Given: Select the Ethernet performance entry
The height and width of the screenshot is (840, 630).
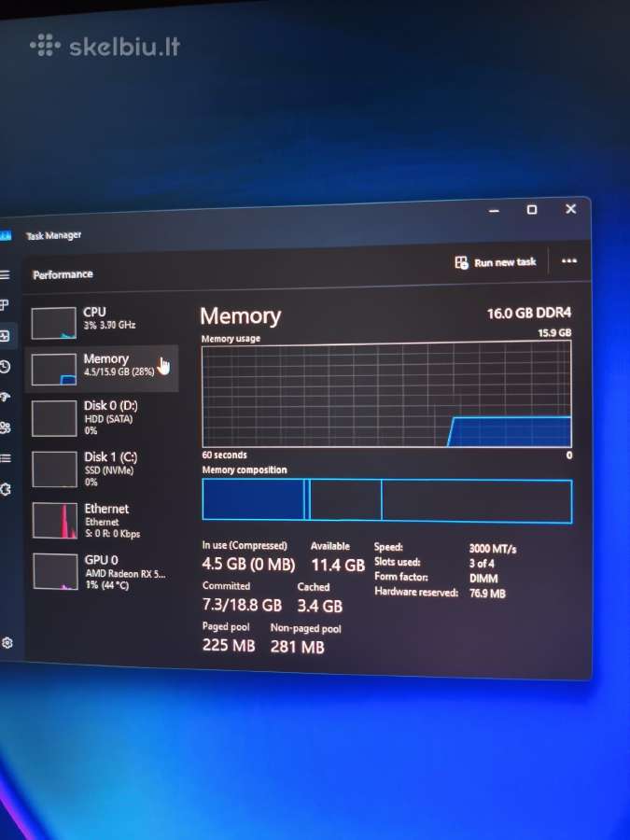Looking at the screenshot, I should coord(102,520).
